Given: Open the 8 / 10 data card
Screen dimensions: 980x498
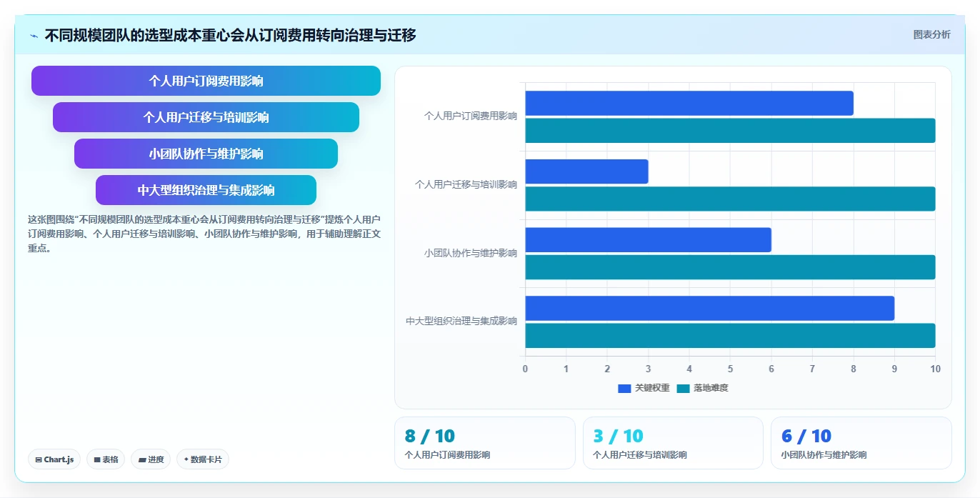Looking at the screenshot, I should pyautogui.click(x=484, y=443).
